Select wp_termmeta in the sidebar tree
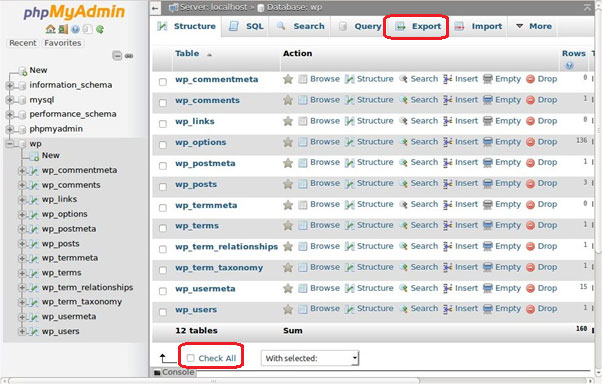602x384 pixels. pyautogui.click(x=70, y=258)
